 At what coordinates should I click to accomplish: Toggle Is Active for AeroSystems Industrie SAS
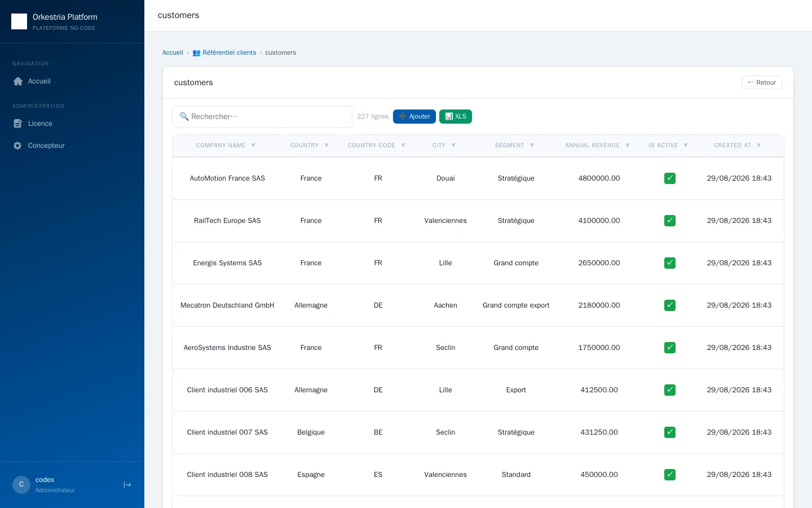pyautogui.click(x=670, y=348)
